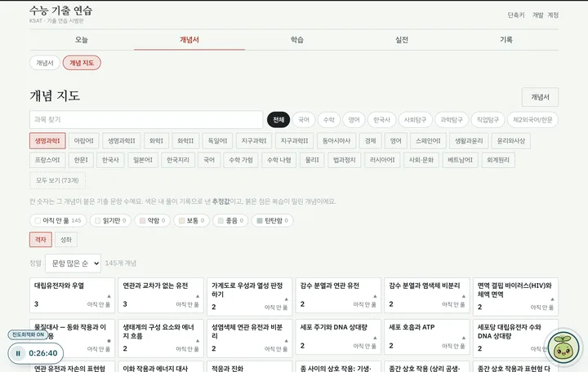Select the 수학 가형 subject chip
This screenshot has width=588, height=372.
click(x=241, y=160)
